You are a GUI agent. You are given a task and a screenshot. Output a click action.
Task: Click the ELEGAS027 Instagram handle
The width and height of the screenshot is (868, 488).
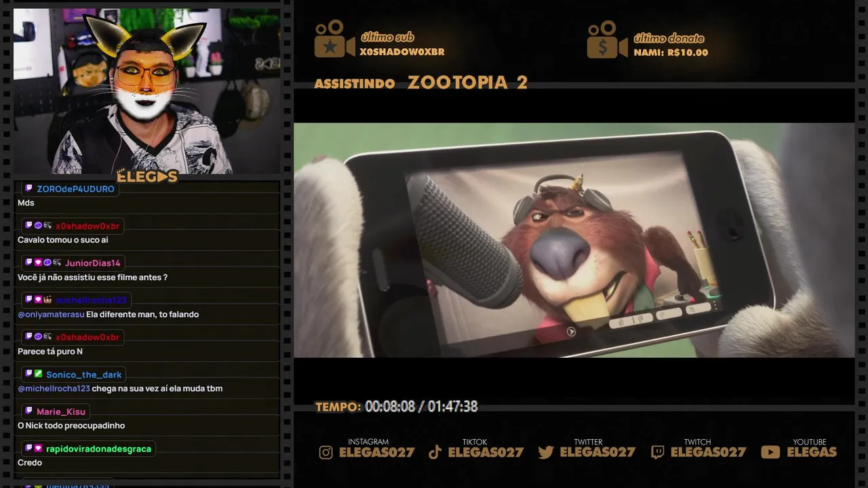point(377,452)
